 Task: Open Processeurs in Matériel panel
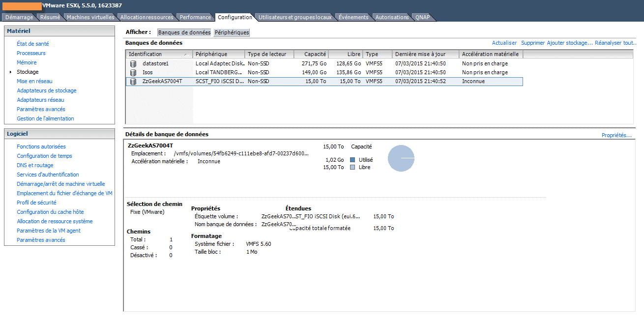[x=31, y=53]
